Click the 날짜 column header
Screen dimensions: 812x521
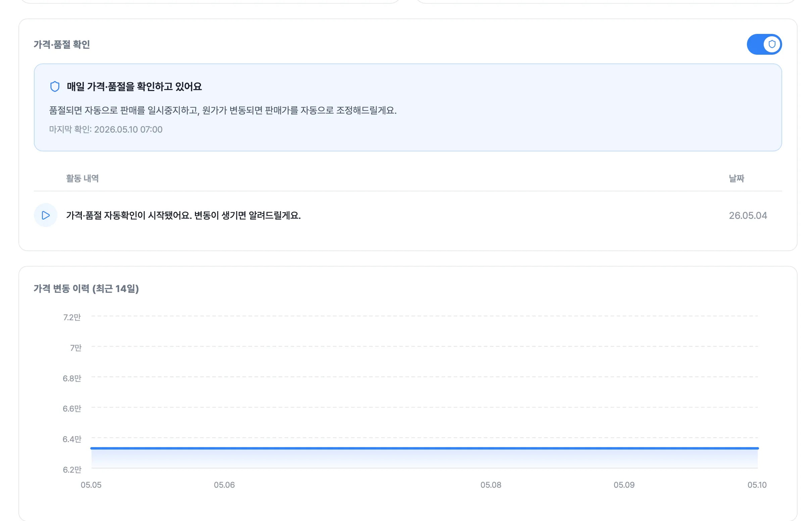tap(736, 178)
